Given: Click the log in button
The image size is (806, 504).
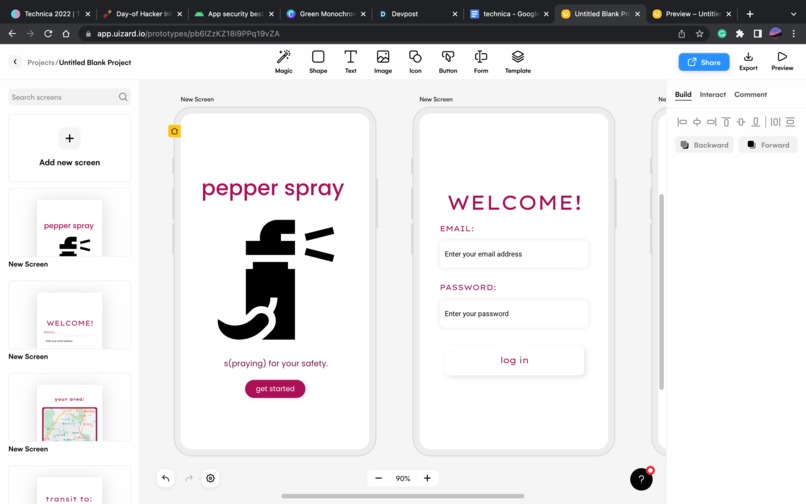Looking at the screenshot, I should [514, 360].
